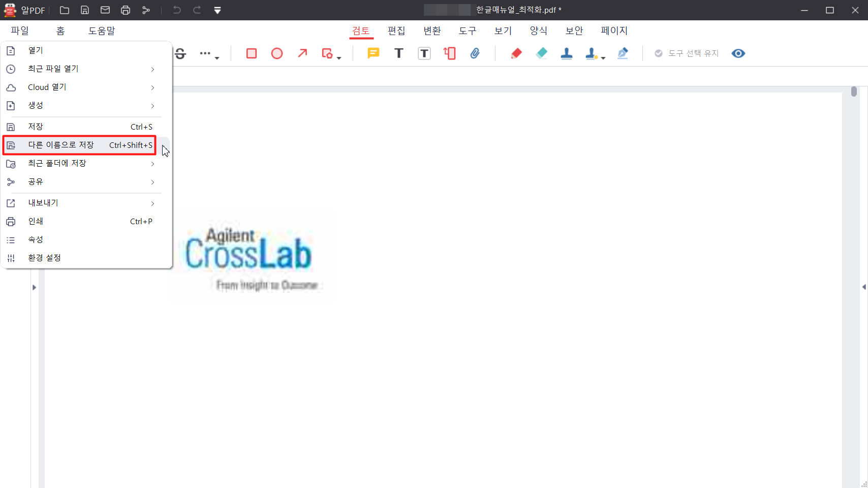Select the circle drawing tool
The height and width of the screenshot is (488, 868).
point(277,53)
